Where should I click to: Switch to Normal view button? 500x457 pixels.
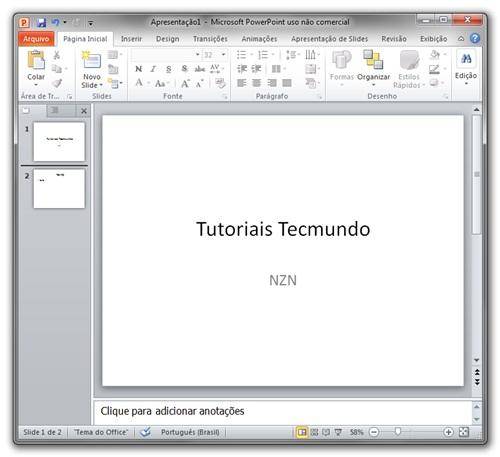click(x=302, y=432)
